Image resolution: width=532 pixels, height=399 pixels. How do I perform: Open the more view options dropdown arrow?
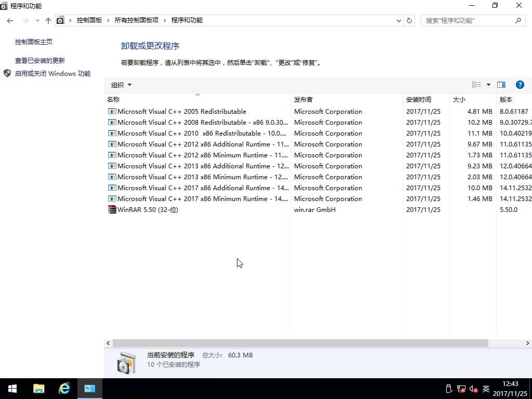point(488,85)
